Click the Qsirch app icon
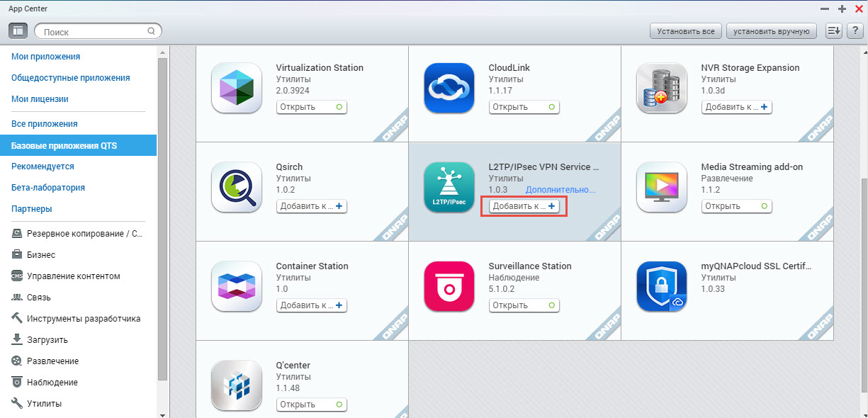 point(237,187)
